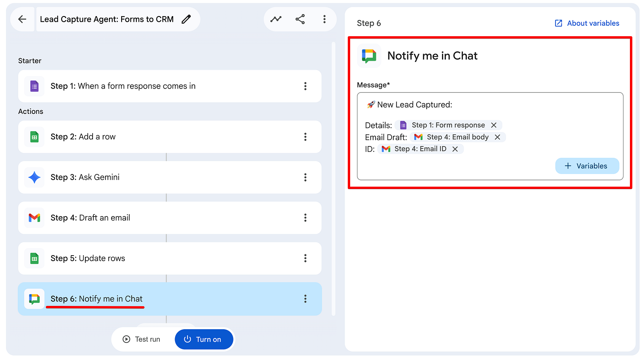Open options menu for Step 2: Add a row
This screenshot has height=359, width=644.
click(305, 137)
